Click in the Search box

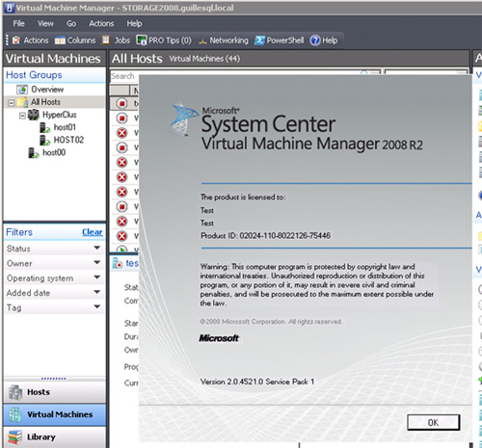tap(124, 76)
